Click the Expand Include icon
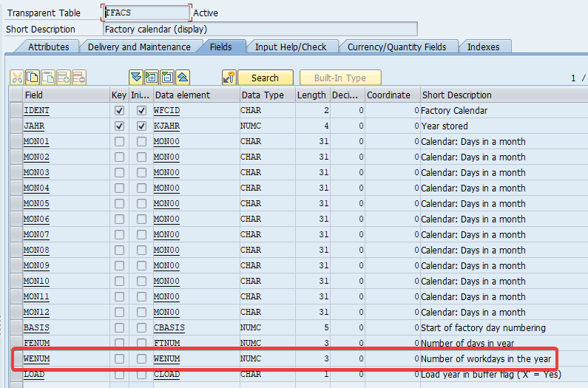Image resolution: width=588 pixels, height=388 pixels. [151, 78]
